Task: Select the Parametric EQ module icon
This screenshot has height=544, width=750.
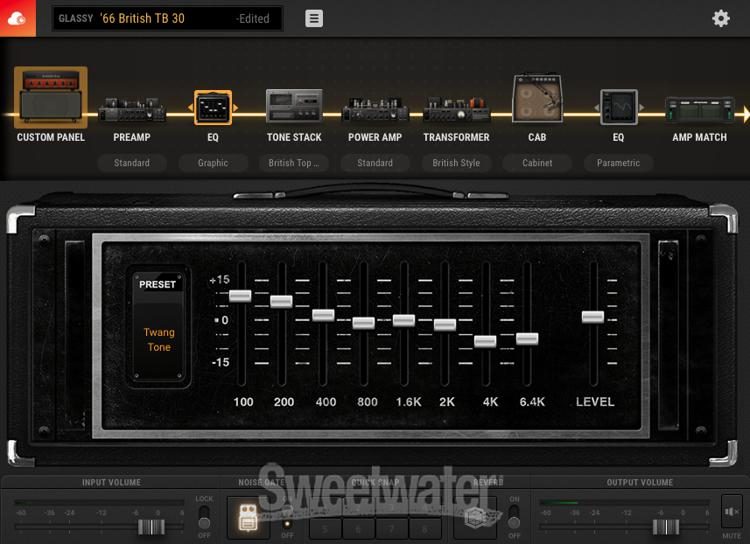Action: click(618, 107)
